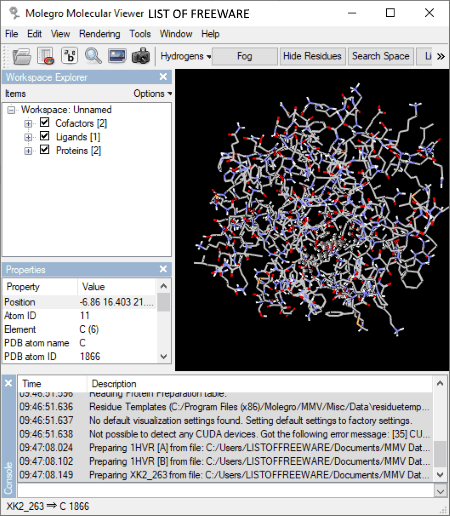
Task: Click the visualization settings monitor icon
Action: (x=117, y=56)
